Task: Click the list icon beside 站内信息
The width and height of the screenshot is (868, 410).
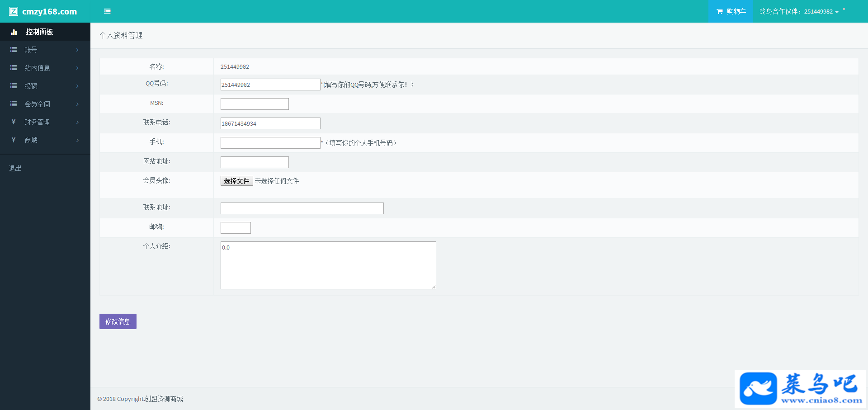Action: point(14,68)
